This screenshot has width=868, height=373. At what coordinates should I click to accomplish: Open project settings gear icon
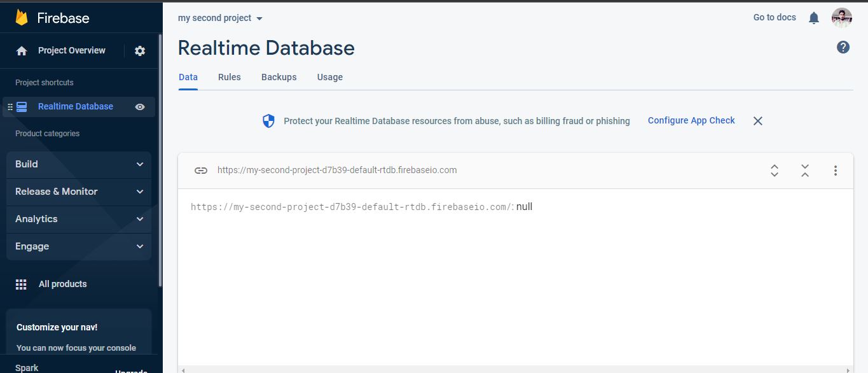pos(140,51)
